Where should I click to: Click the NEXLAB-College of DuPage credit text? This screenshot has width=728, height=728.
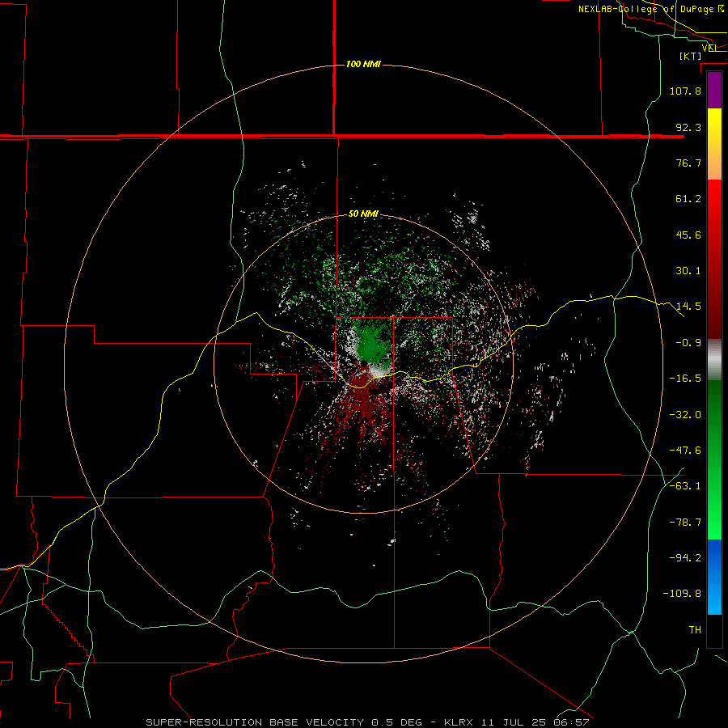[651, 9]
